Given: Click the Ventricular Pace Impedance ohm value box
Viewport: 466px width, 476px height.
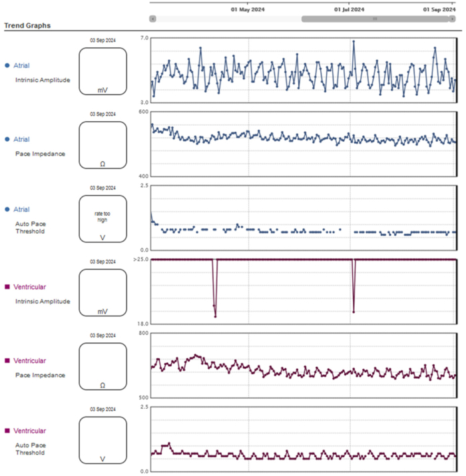Looking at the screenshot, I should [103, 366].
